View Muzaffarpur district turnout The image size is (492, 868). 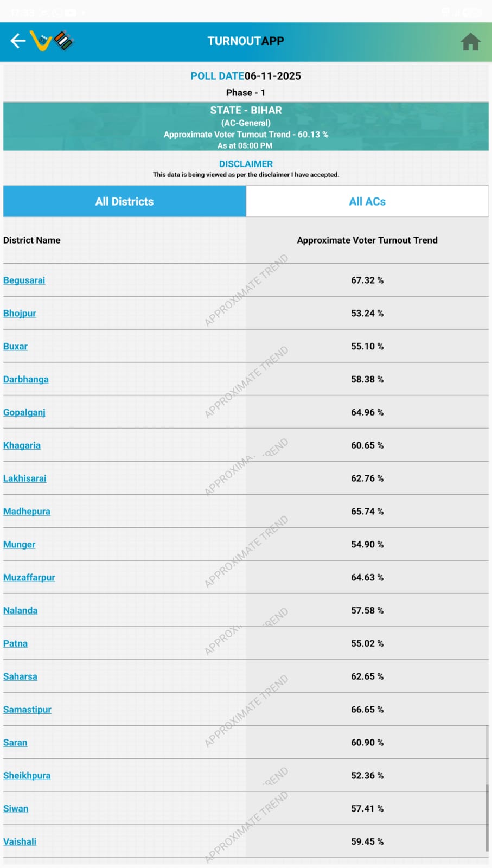click(x=29, y=578)
